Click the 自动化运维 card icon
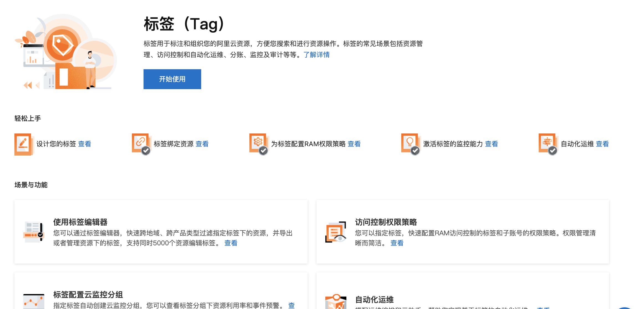The image size is (644, 309). 336,301
